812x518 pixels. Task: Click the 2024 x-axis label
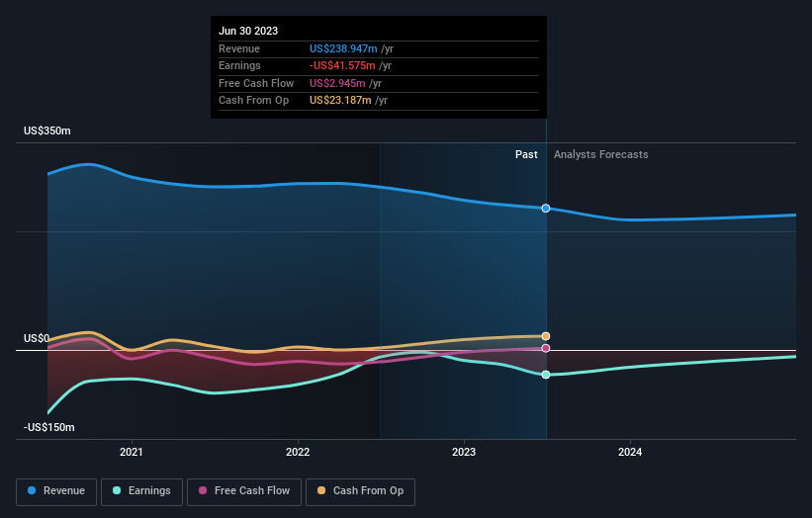coord(630,452)
